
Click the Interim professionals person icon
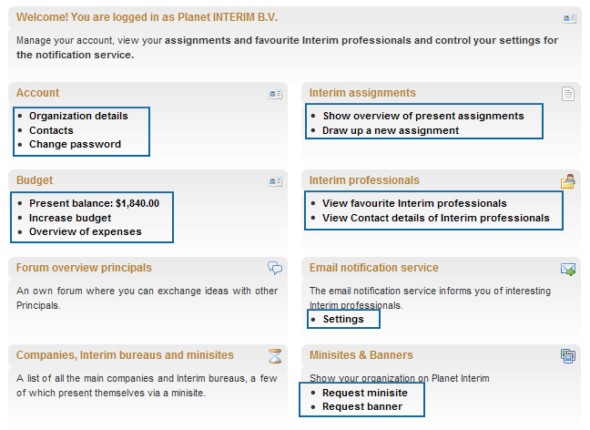tap(568, 181)
